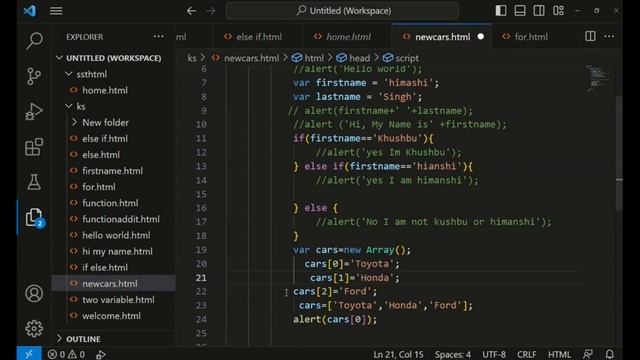Select newcars.html in Explorer tree
Viewport: 640px width, 360px height.
click(x=114, y=283)
